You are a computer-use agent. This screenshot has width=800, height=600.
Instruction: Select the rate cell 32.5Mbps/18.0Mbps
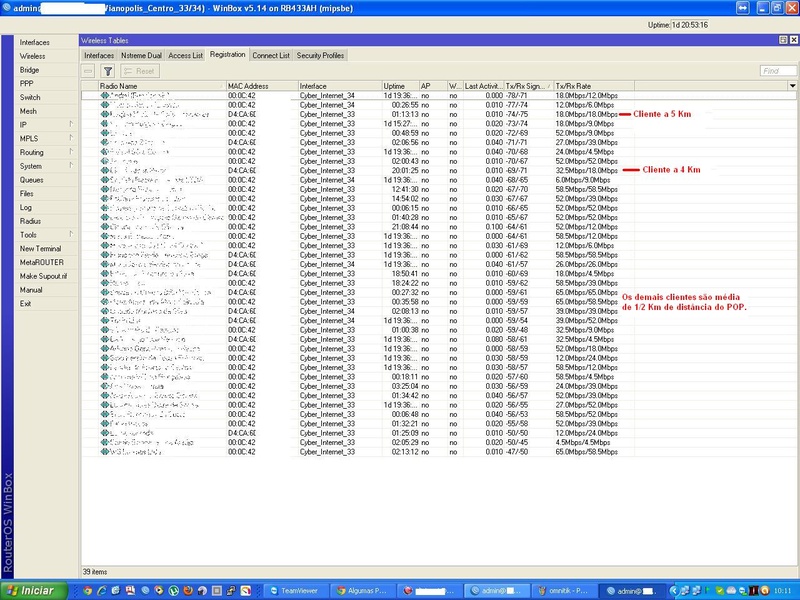pyautogui.click(x=587, y=170)
